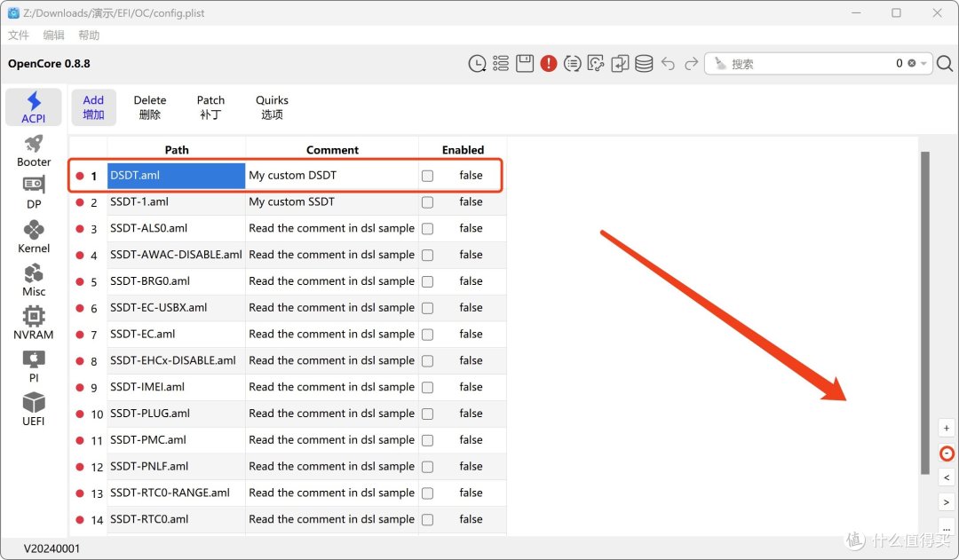The image size is (959, 560).
Task: Switch to the Add 增加 tab
Action: tap(93, 107)
